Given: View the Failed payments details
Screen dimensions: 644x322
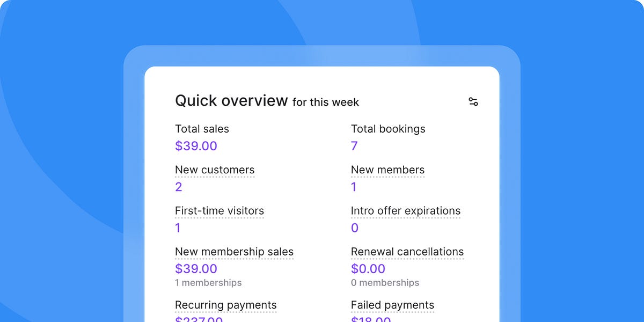Looking at the screenshot, I should point(392,305).
